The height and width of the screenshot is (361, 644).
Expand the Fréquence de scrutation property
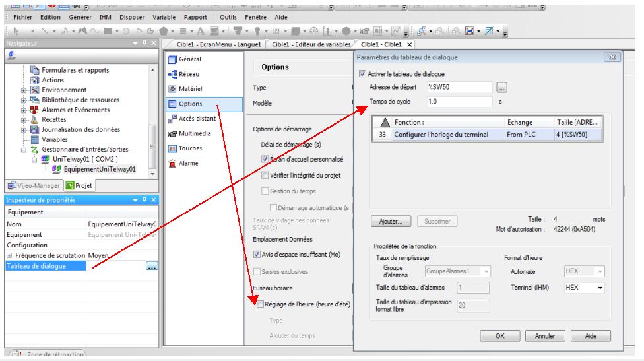pos(9,255)
